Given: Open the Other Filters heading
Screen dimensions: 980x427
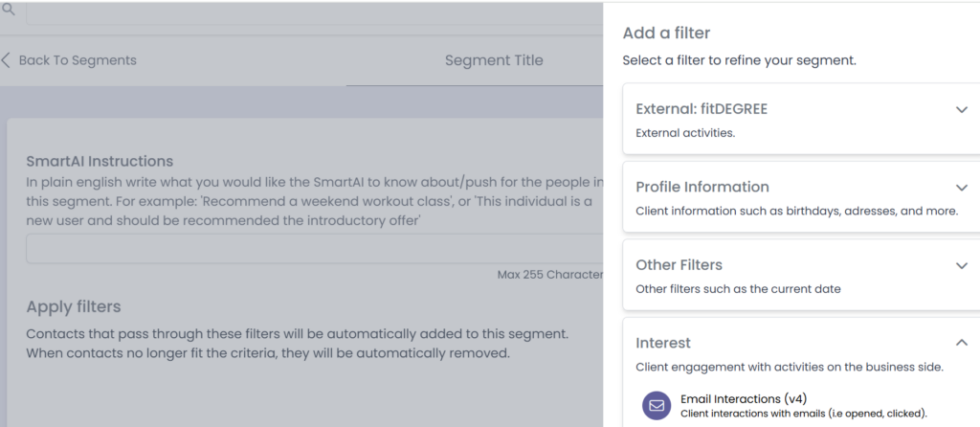Looking at the screenshot, I should pyautogui.click(x=679, y=265).
